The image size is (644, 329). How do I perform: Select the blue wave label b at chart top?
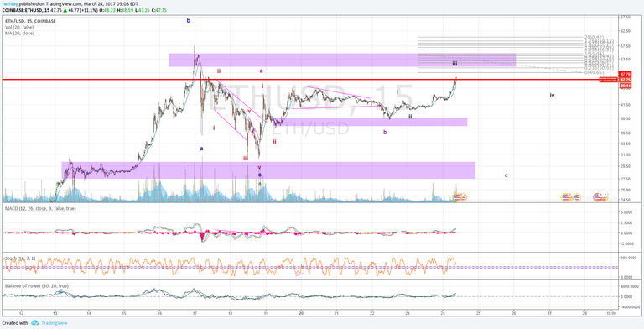[189, 20]
